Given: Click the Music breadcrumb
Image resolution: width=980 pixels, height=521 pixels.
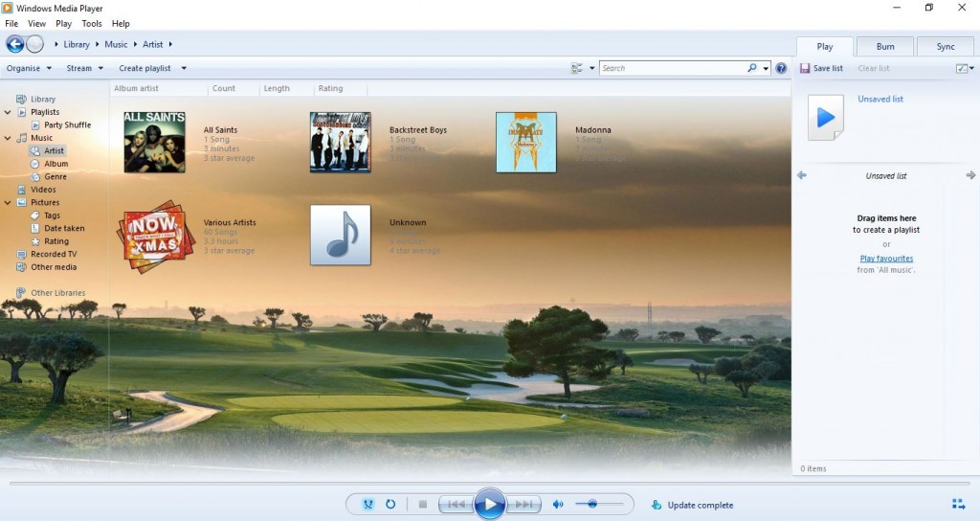Looking at the screenshot, I should pos(116,44).
